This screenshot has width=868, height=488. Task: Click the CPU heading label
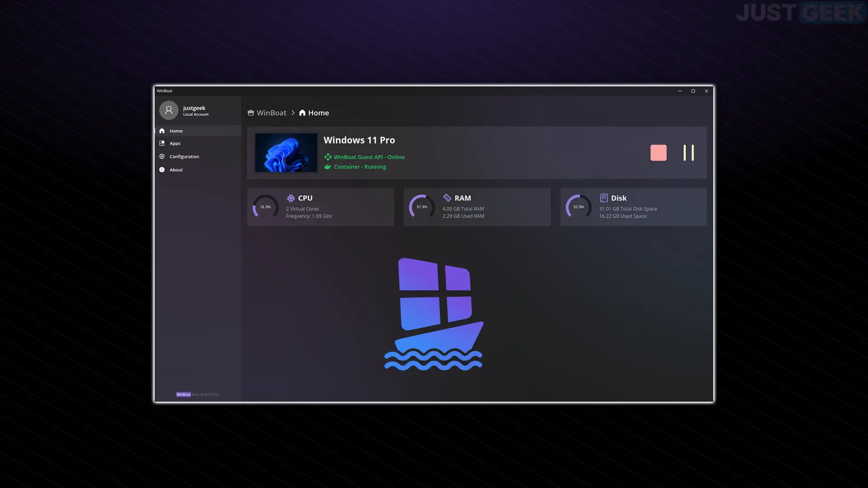(x=305, y=198)
